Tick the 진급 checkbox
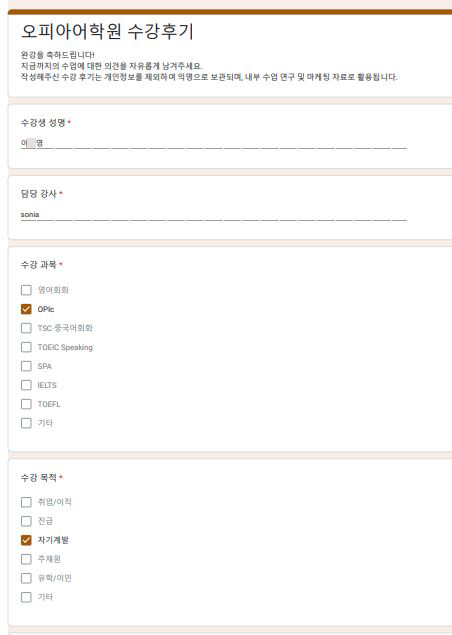This screenshot has width=452, height=635. pos(26,521)
